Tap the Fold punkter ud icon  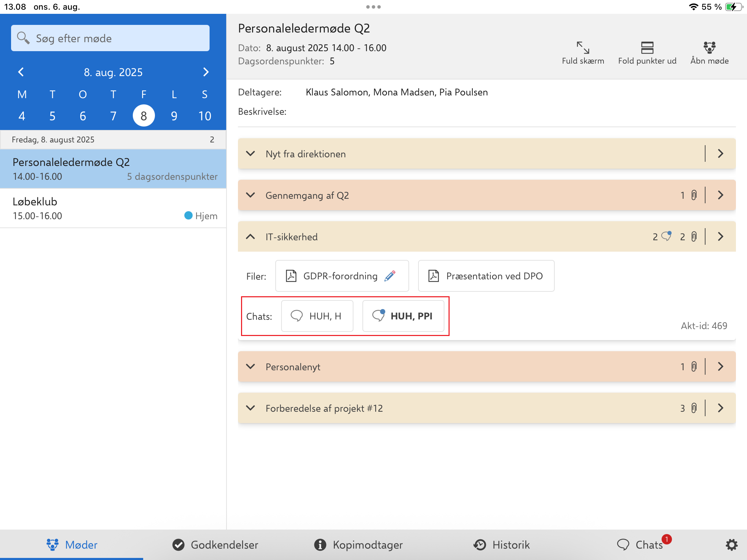tap(647, 48)
